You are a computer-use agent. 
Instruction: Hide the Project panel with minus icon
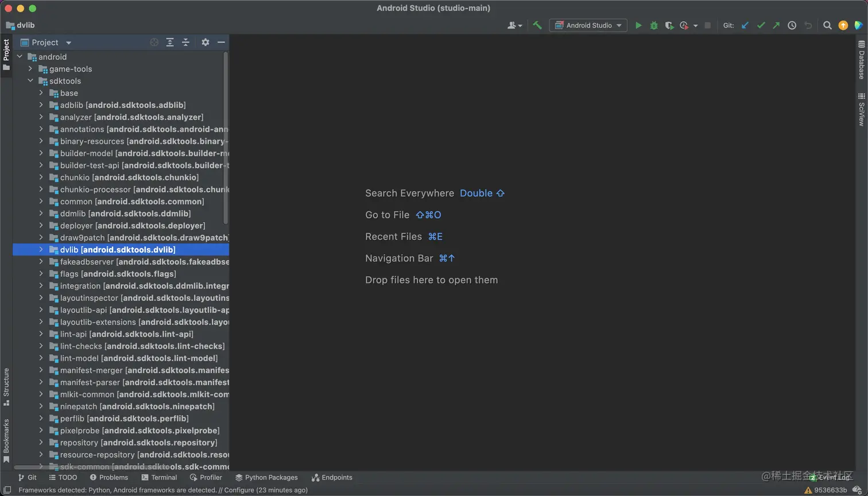point(221,42)
